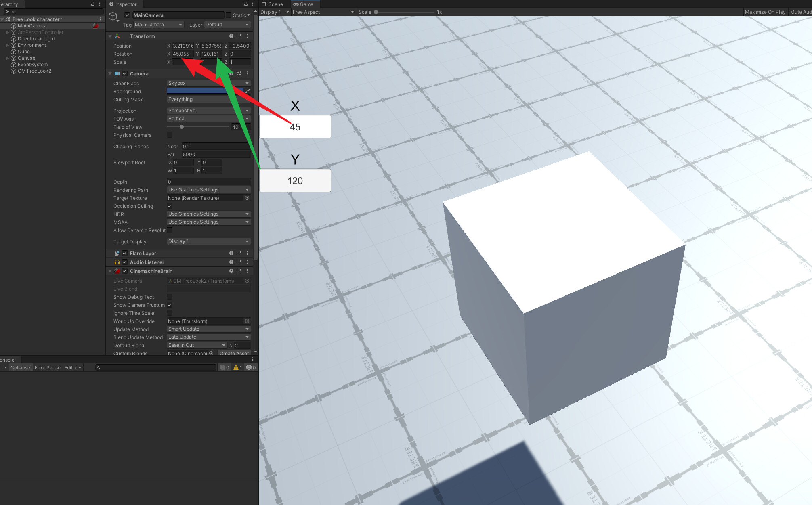
Task: Open Camera component three-dot menu
Action: tap(248, 73)
